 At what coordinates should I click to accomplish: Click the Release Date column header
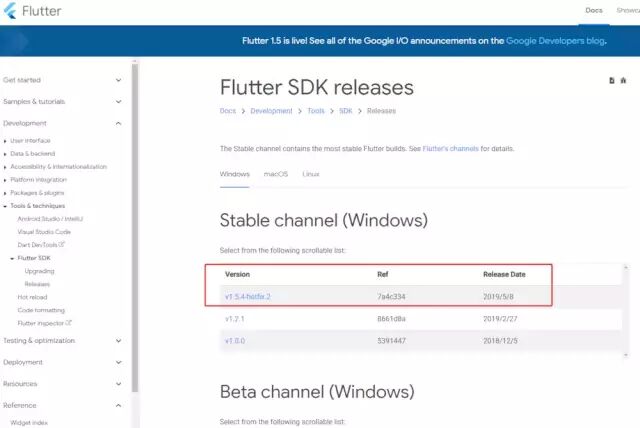tap(504, 275)
